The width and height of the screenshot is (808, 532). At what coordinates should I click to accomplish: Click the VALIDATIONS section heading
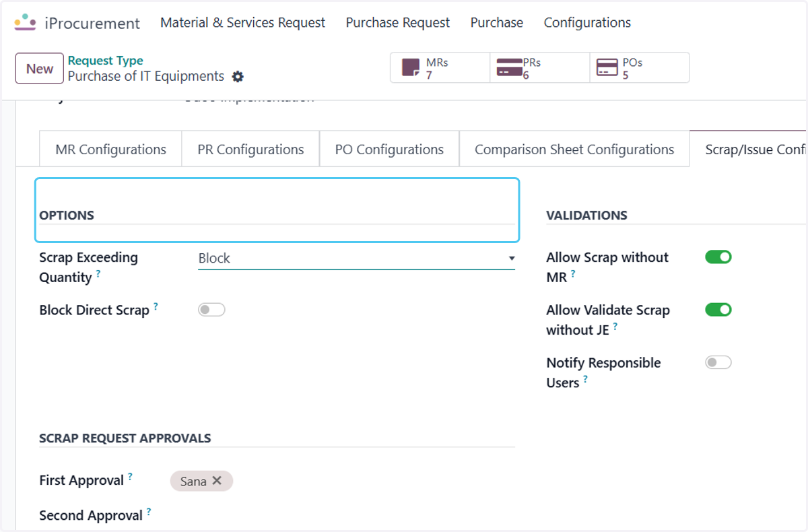pos(586,215)
